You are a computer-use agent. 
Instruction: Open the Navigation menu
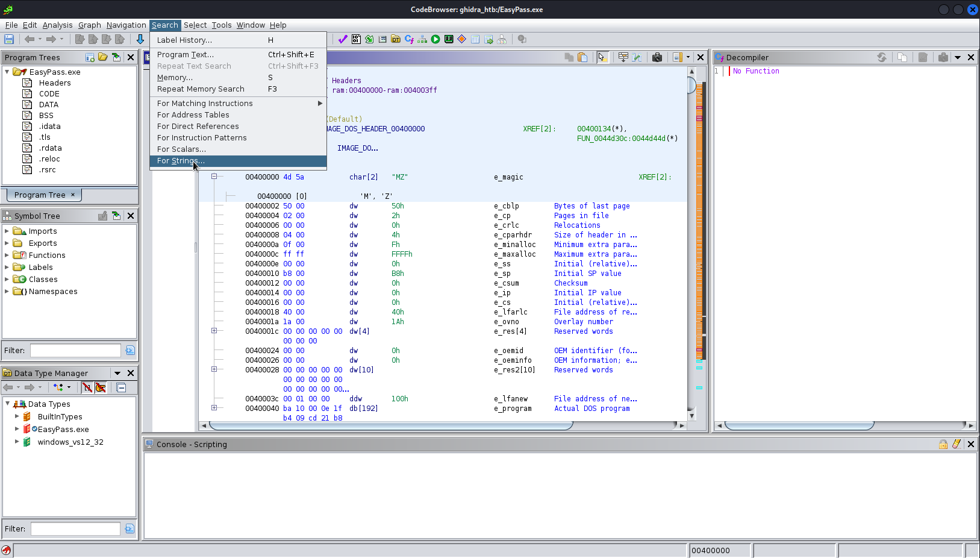click(x=126, y=25)
